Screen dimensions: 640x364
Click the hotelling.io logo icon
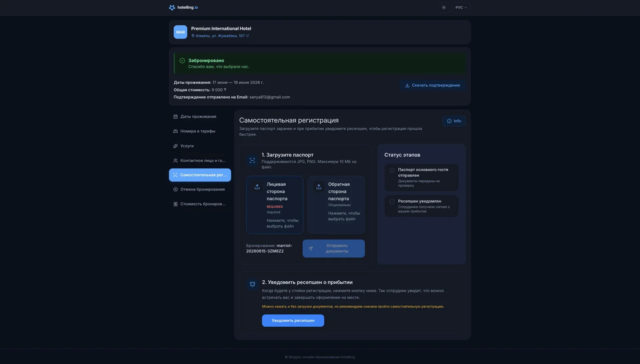click(x=172, y=8)
